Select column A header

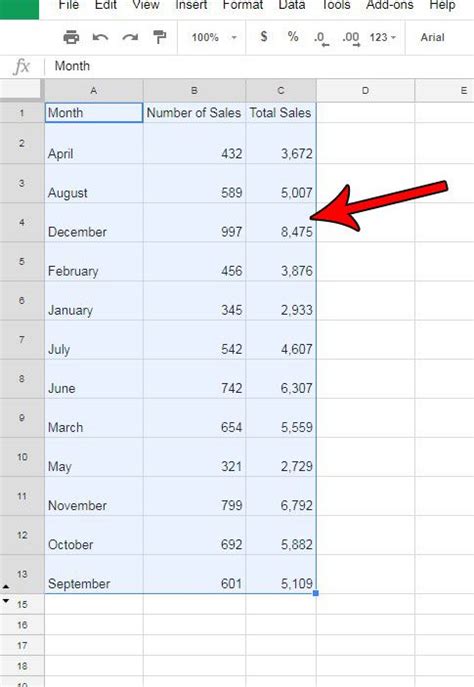(x=94, y=91)
